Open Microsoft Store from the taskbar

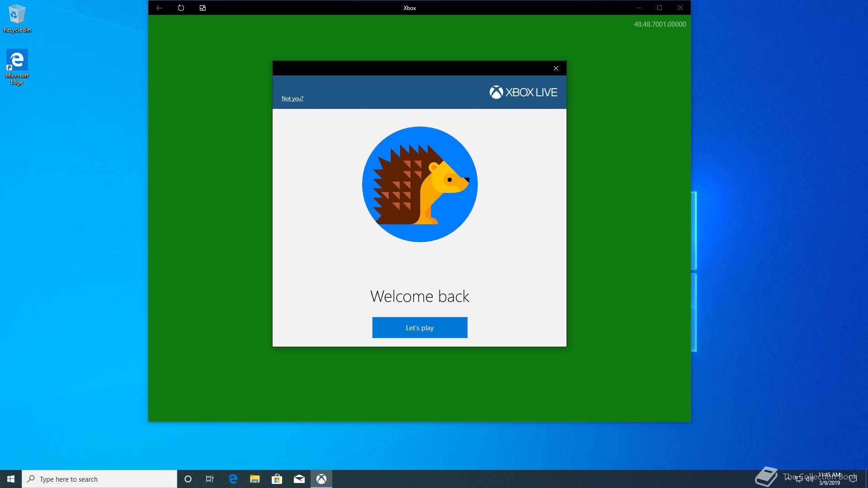click(277, 479)
